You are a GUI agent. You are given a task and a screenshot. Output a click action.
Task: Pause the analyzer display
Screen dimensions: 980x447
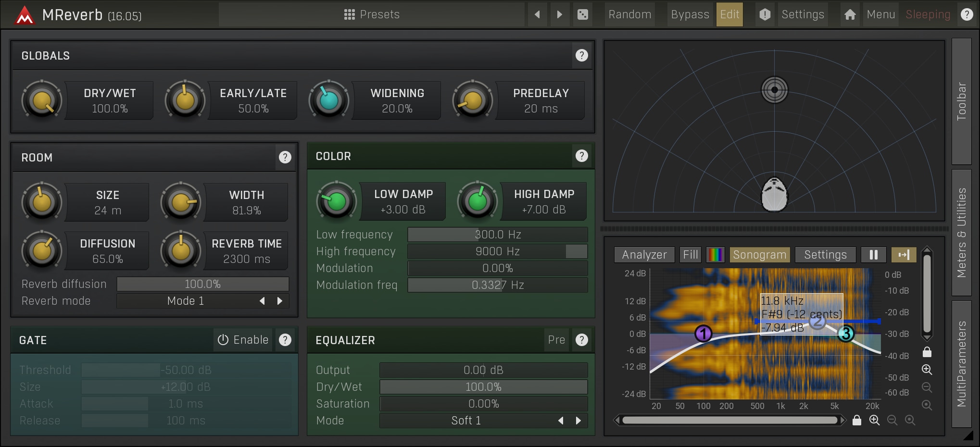click(874, 255)
